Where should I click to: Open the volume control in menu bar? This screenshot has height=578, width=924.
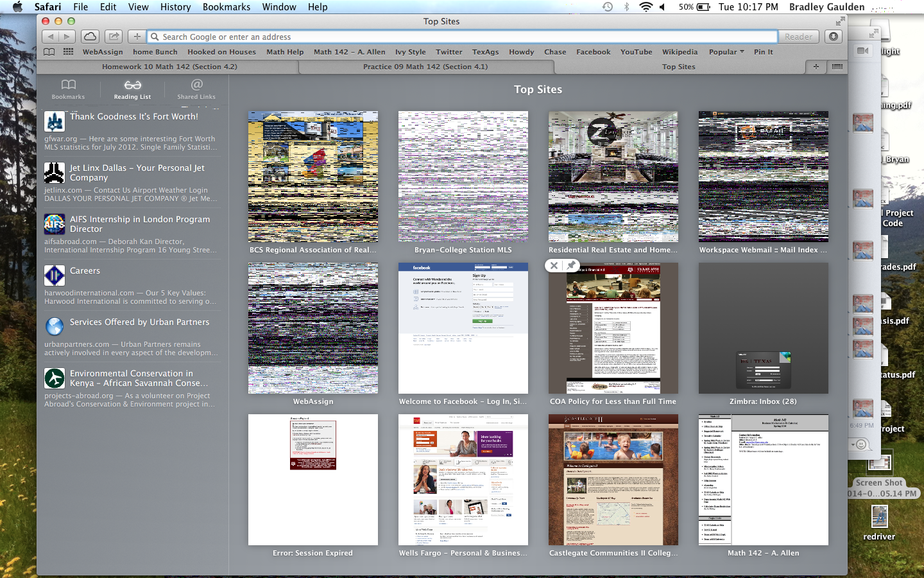[x=662, y=7]
